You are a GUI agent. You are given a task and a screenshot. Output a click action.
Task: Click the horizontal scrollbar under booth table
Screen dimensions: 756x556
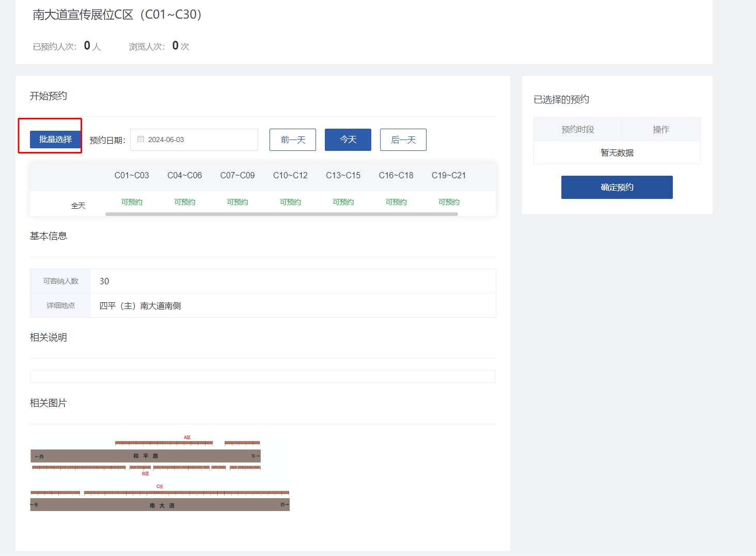point(281,214)
